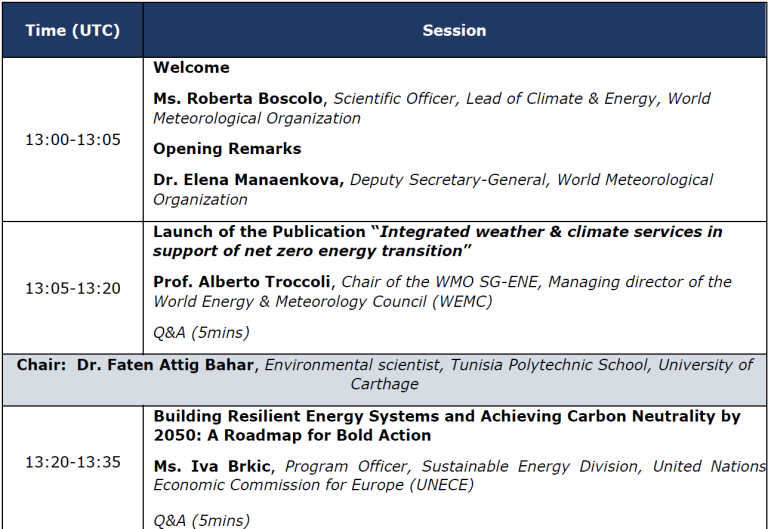Viewport: 768px width, 529px height.
Task: Click "Deputy Secretary-General" title text
Action: 449,180
